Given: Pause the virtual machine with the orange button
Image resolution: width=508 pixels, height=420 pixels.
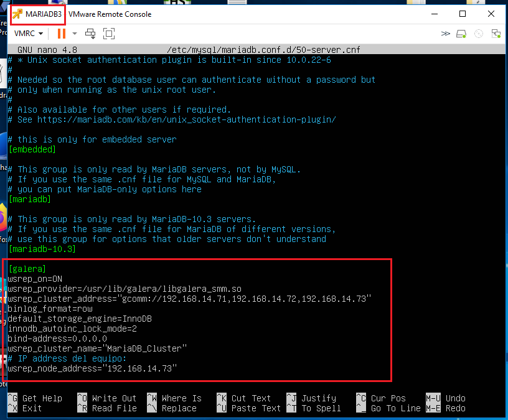Looking at the screenshot, I should coord(61,34).
